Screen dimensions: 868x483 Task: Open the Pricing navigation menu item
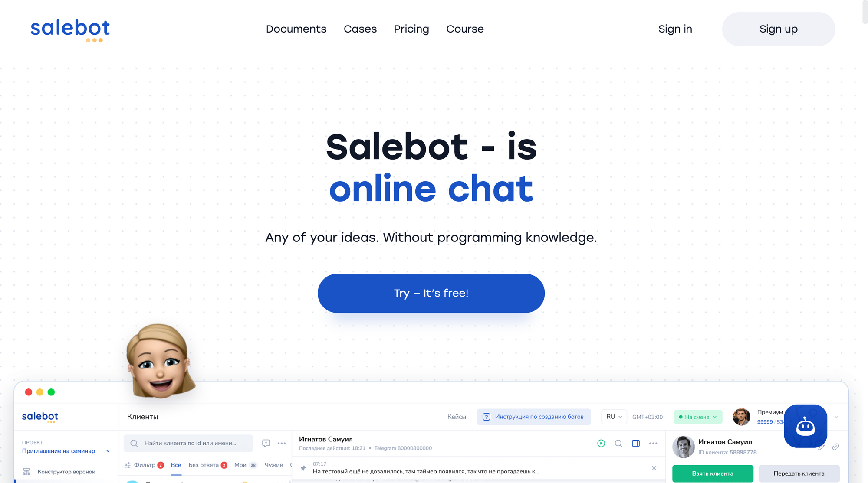[411, 28]
